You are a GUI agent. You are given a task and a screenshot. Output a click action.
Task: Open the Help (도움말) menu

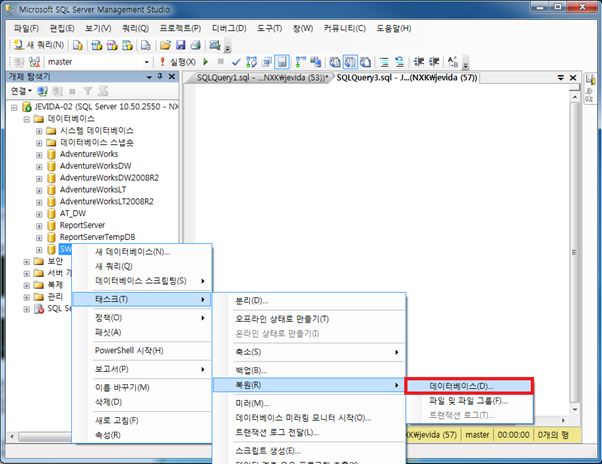394,28
